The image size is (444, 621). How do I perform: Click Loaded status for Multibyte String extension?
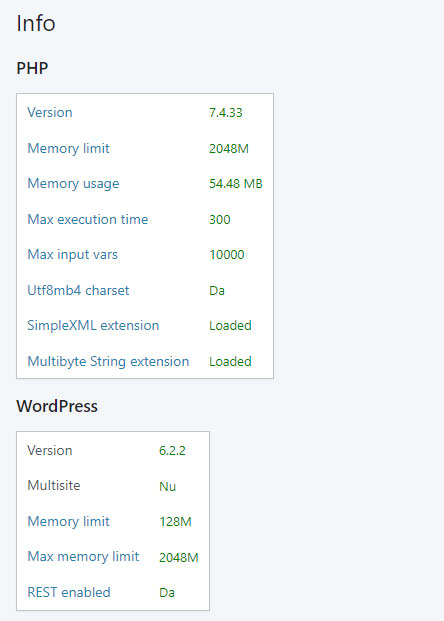231,362
